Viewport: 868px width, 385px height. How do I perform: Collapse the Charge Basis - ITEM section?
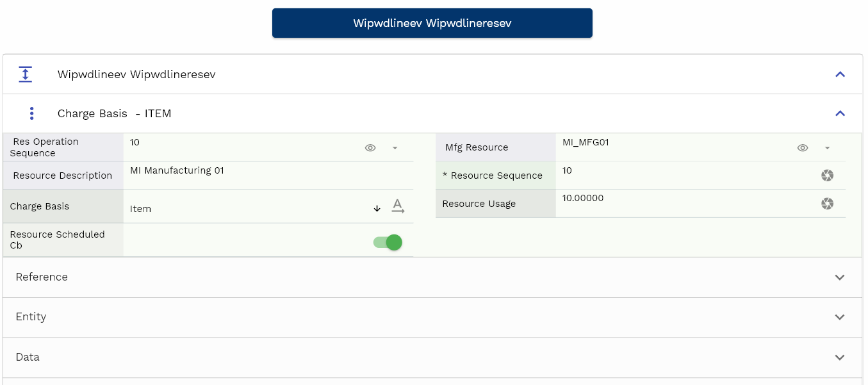840,113
